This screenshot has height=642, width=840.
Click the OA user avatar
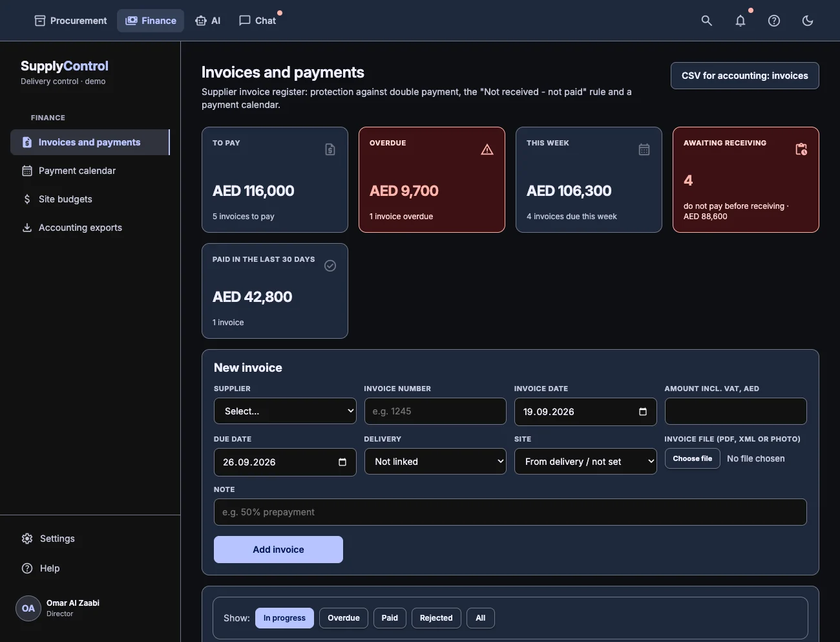[28, 608]
